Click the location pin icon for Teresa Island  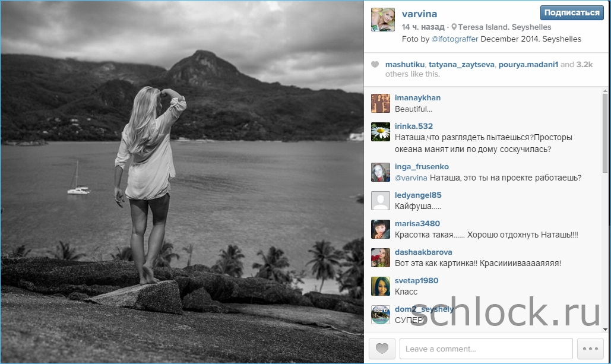click(x=454, y=27)
